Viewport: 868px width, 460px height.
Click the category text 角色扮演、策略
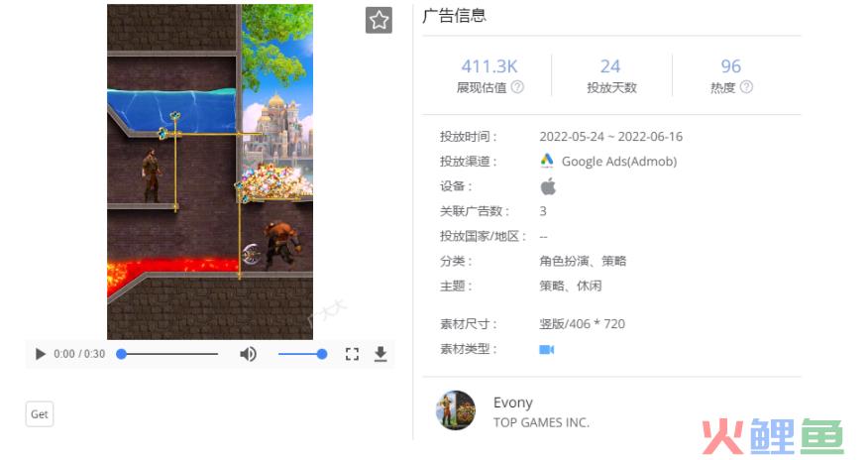click(583, 261)
